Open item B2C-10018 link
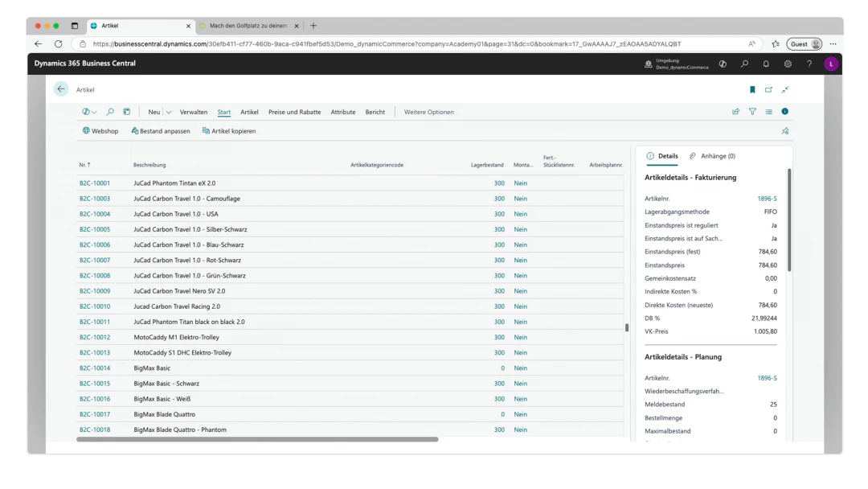 tap(95, 429)
